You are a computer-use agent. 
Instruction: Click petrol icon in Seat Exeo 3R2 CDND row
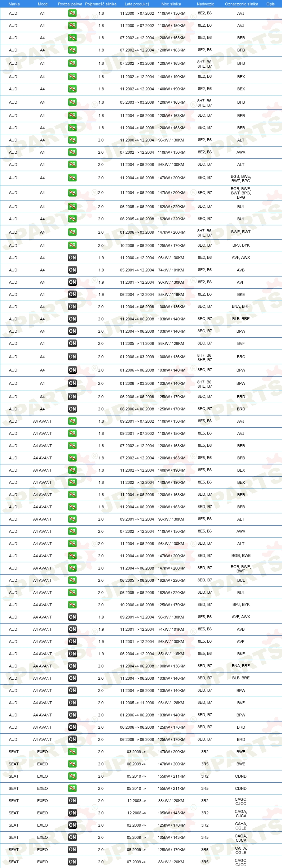[72, 776]
